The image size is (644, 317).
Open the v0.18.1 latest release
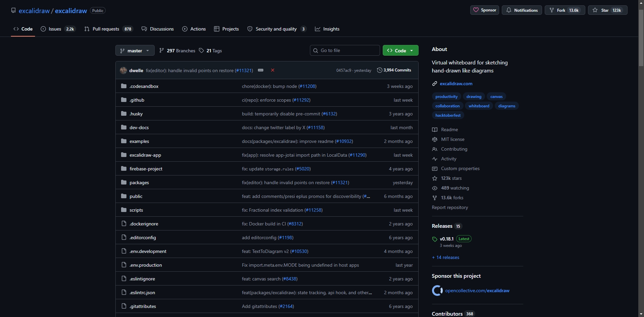point(451,239)
